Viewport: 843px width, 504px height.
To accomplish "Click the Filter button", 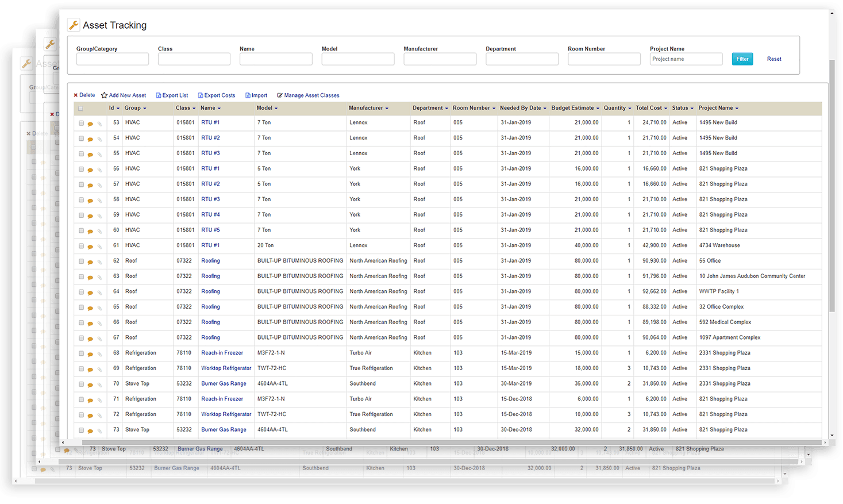I will coord(742,59).
